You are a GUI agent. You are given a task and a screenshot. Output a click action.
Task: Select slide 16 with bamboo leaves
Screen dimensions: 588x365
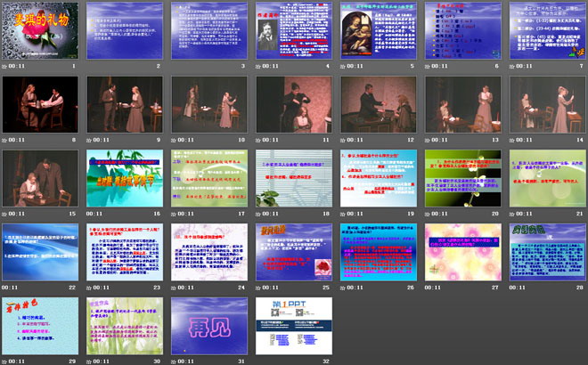[125, 178]
